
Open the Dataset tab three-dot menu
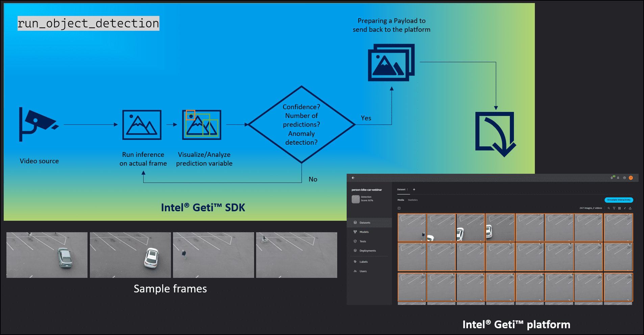(x=407, y=190)
